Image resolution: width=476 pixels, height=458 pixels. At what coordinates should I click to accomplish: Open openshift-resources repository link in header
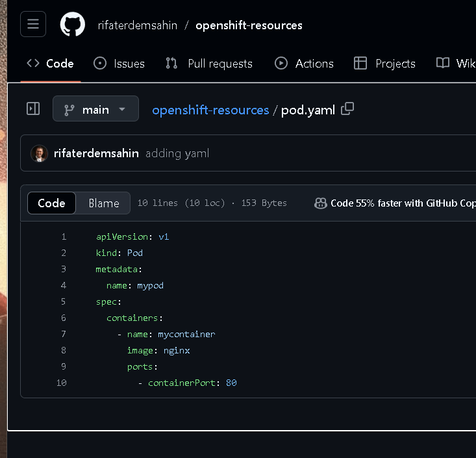(x=249, y=25)
